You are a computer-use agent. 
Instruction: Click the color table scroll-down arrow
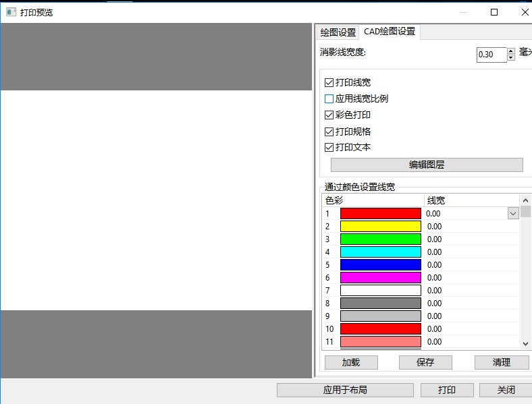525,344
